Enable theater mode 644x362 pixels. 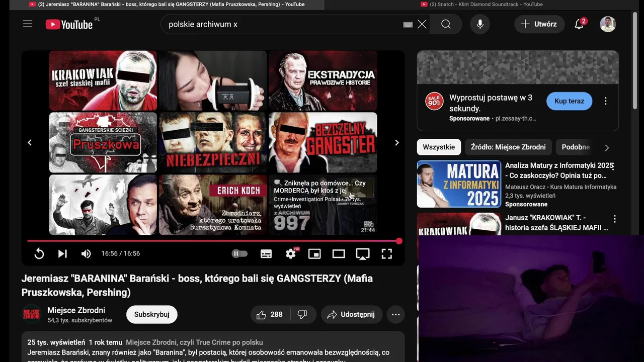pos(339,254)
